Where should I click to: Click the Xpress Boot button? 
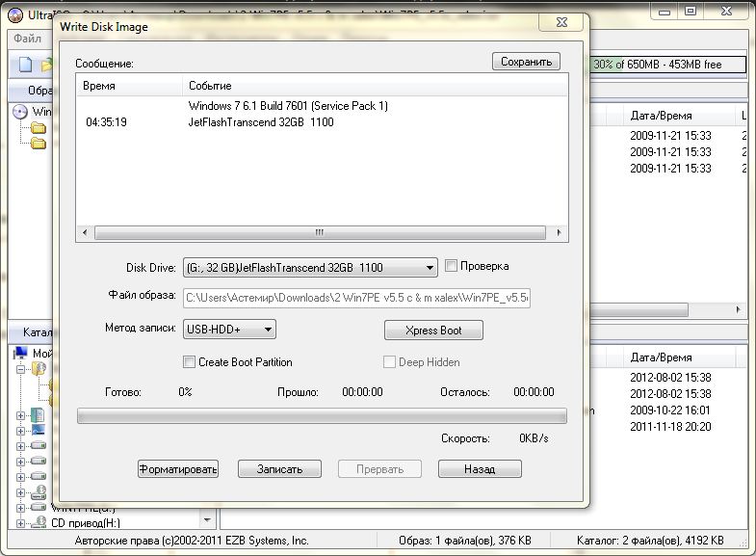[433, 331]
